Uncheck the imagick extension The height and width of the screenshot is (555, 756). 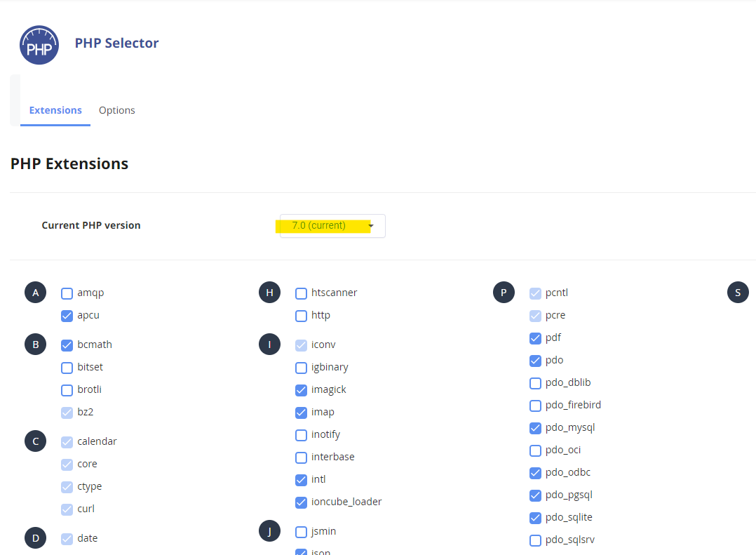[302, 390]
